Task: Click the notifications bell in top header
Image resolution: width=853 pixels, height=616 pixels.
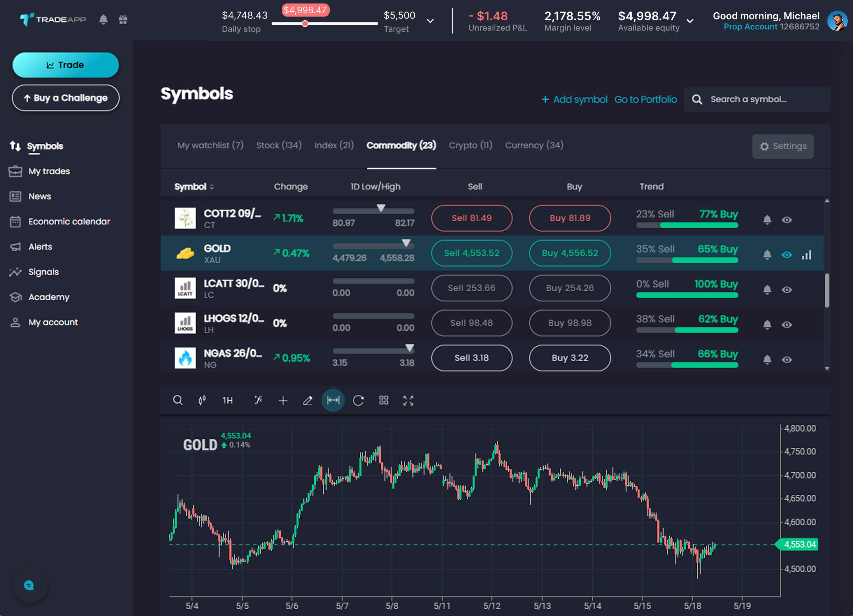Action: coord(103,19)
